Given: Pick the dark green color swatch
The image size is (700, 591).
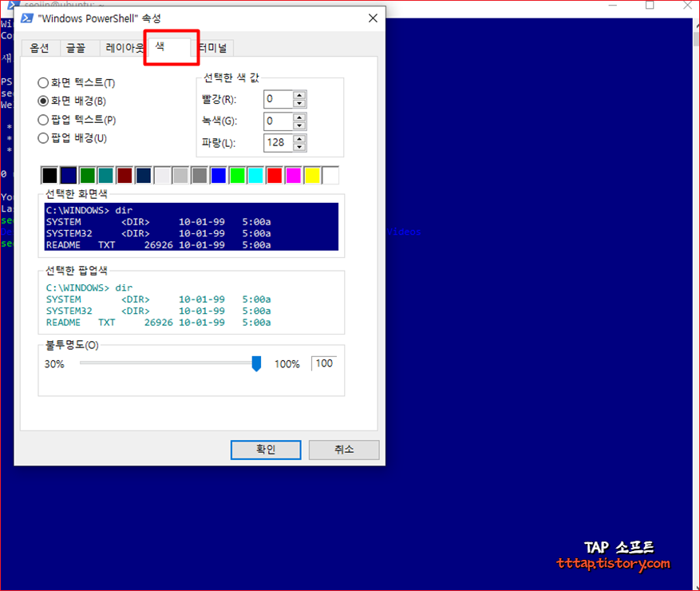Looking at the screenshot, I should [x=87, y=175].
